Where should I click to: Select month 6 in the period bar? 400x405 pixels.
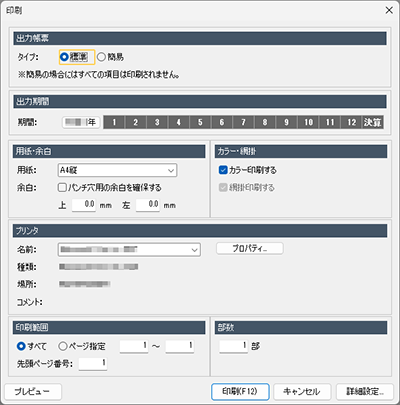222,122
